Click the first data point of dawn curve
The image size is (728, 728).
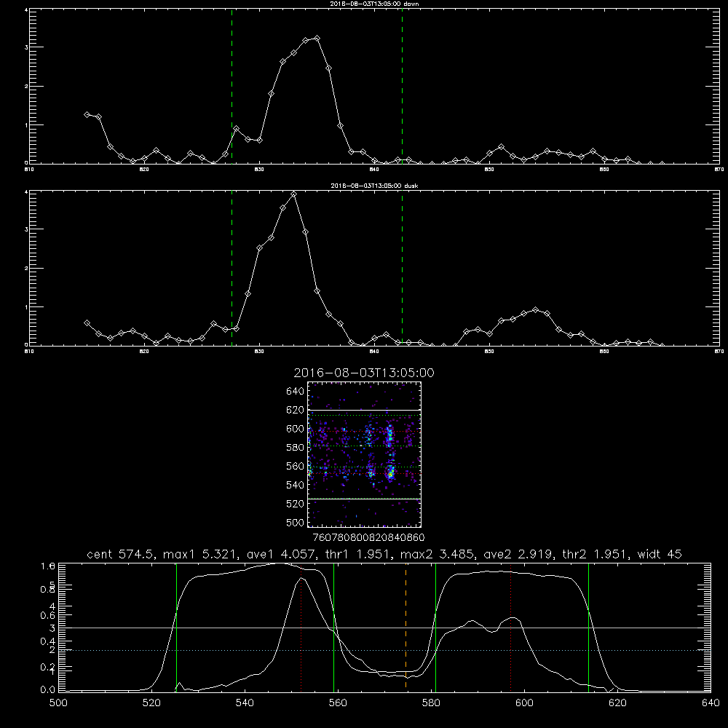[87, 114]
